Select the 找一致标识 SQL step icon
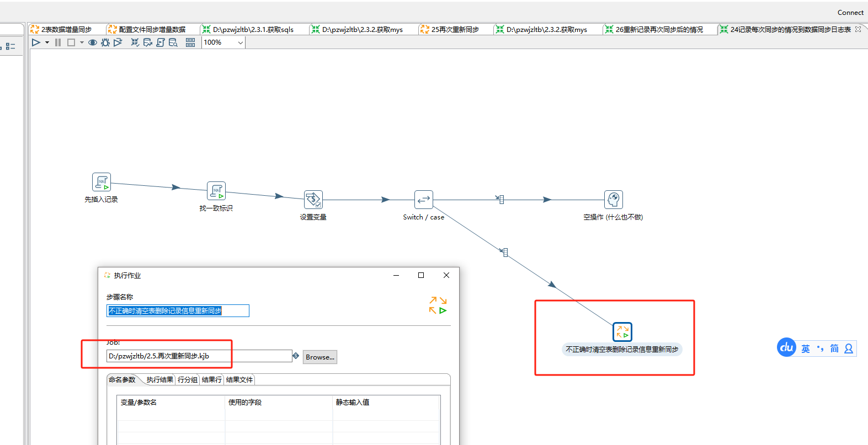Viewport: 868px width, 445px height. click(216, 191)
